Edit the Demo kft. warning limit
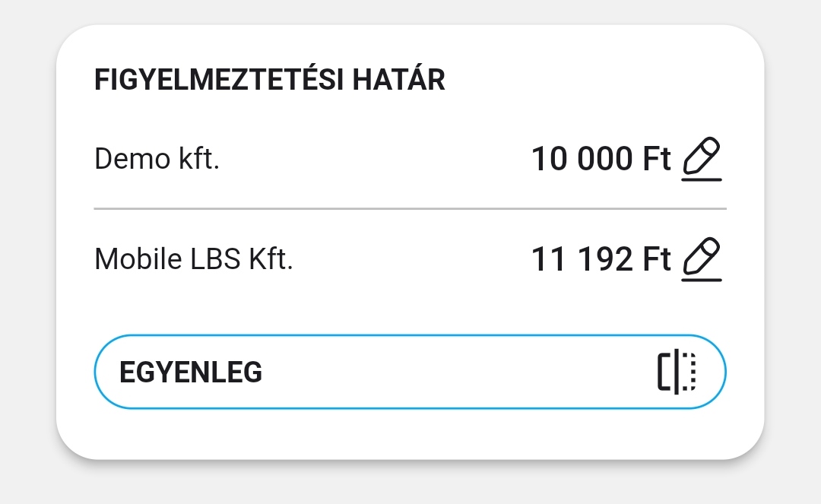This screenshot has width=821, height=504. tap(701, 158)
